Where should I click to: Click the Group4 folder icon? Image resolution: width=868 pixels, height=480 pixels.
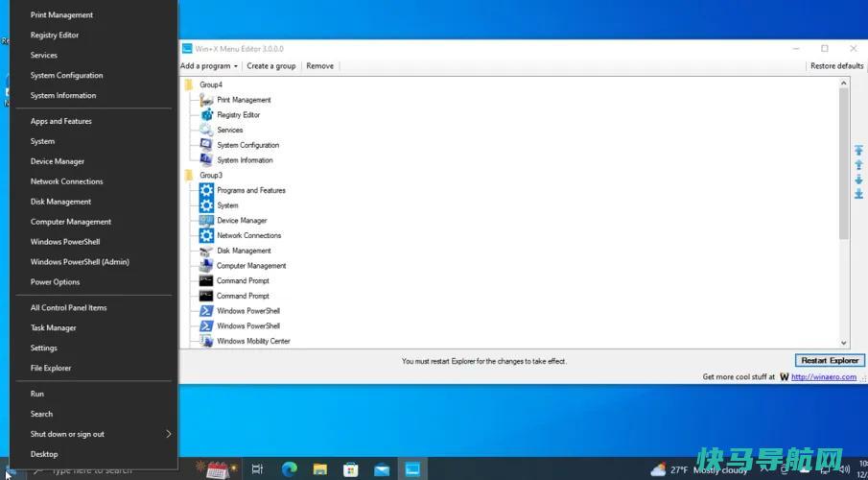pos(189,84)
